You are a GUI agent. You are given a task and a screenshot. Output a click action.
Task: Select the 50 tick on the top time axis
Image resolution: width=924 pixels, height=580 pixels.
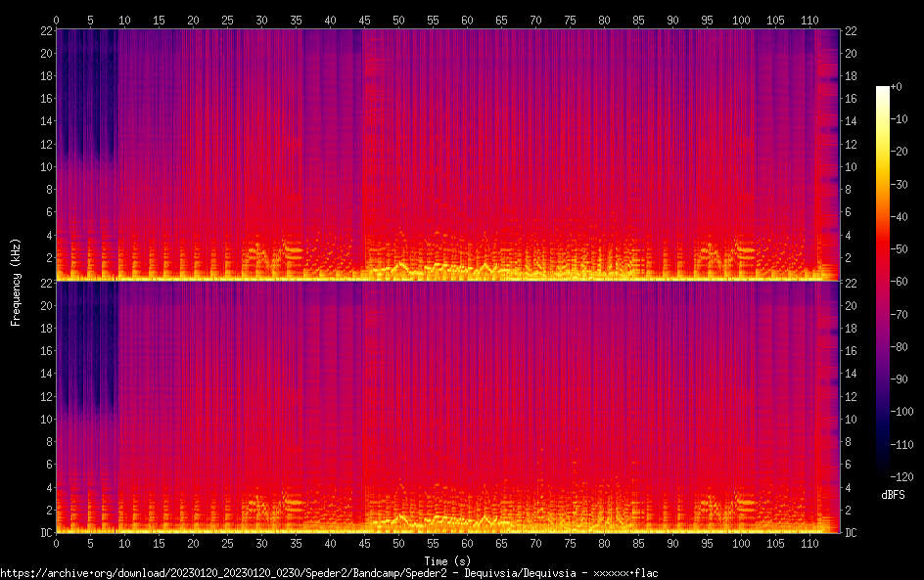[398, 20]
